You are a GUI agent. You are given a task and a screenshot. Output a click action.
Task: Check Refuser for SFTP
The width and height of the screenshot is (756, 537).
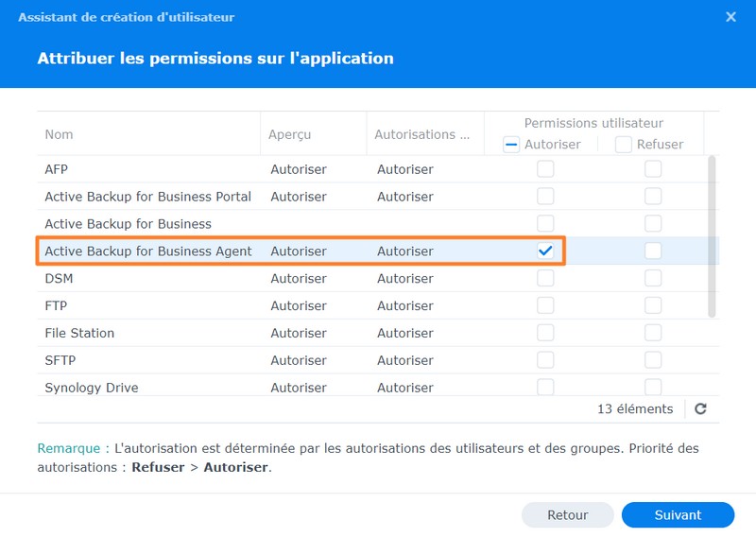coord(653,360)
